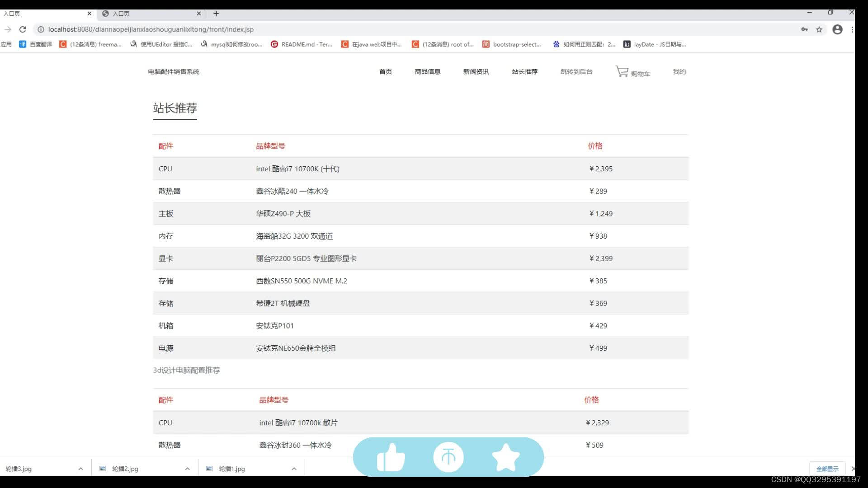
Task: Select the intel 酷睿i7 10700k 散片 cell
Action: click(x=298, y=423)
